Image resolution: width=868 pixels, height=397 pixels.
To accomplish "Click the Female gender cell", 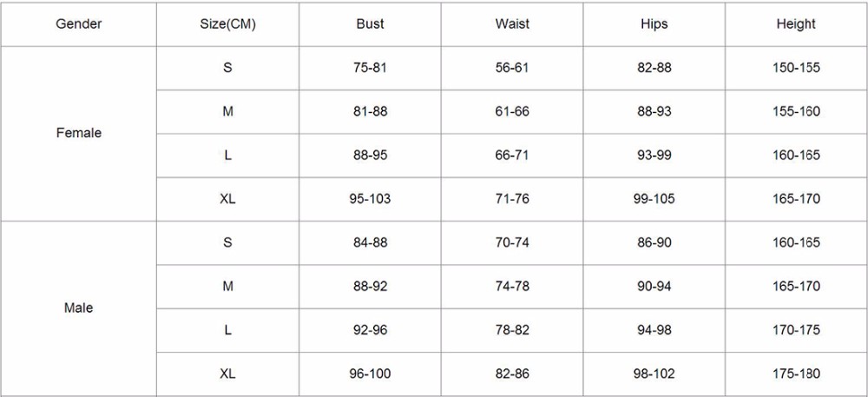I will [79, 134].
